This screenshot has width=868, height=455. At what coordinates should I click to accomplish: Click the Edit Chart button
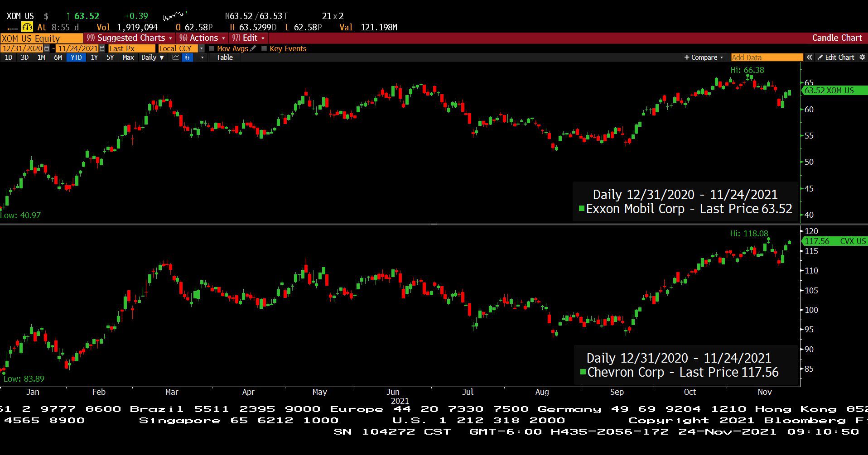pyautogui.click(x=836, y=57)
